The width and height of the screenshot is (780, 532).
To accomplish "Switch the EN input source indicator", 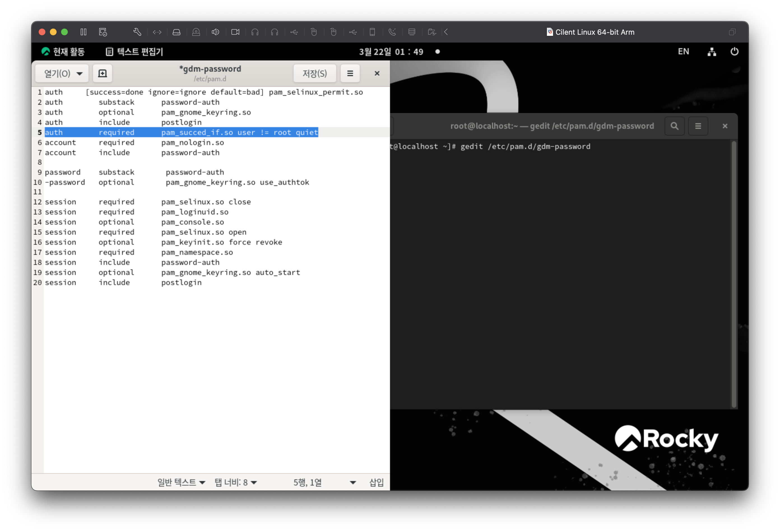I will pyautogui.click(x=683, y=52).
